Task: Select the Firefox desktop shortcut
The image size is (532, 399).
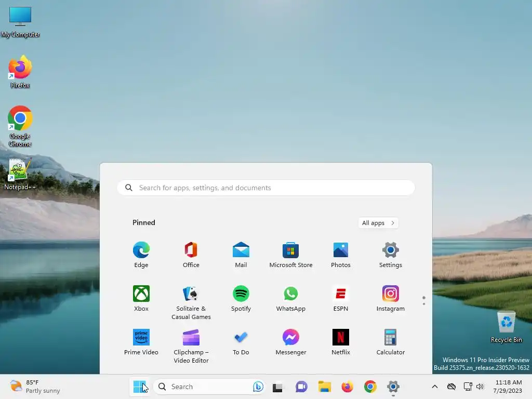Action: (x=20, y=72)
